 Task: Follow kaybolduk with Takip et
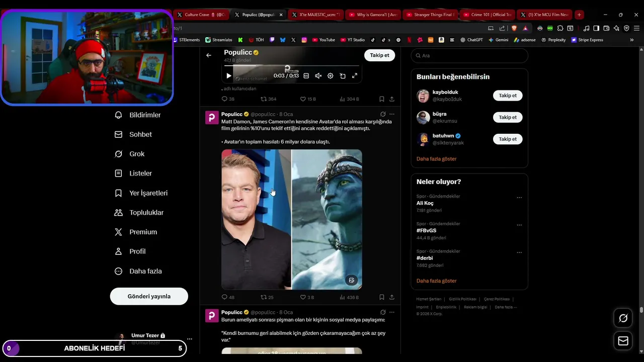pyautogui.click(x=508, y=96)
